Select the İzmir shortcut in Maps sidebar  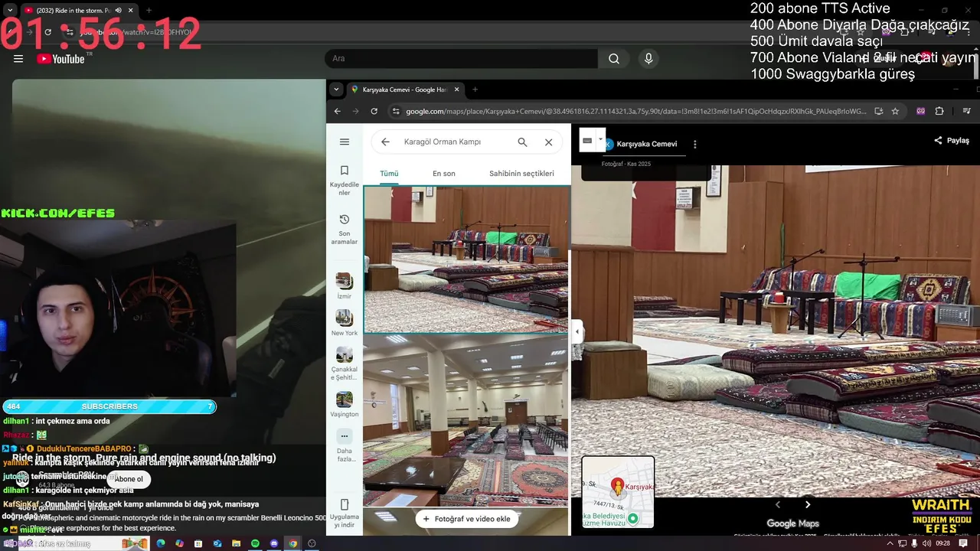[345, 285]
